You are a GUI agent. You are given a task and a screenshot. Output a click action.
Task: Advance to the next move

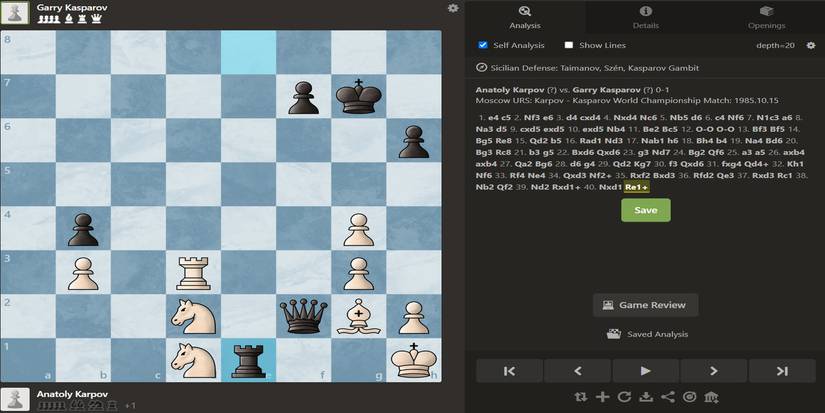[x=713, y=371]
